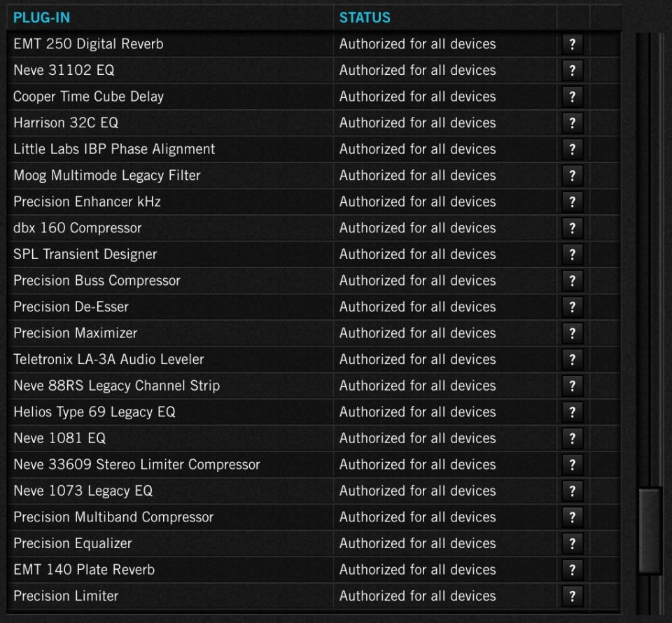Viewport: 672px width, 623px height.
Task: Open help for EMT 140 Plate Reverb
Action: 572,569
